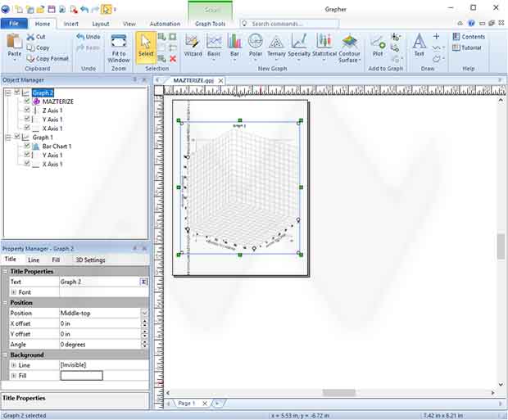Click the red X delete icon
The height and width of the screenshot is (420, 508).
tap(173, 59)
